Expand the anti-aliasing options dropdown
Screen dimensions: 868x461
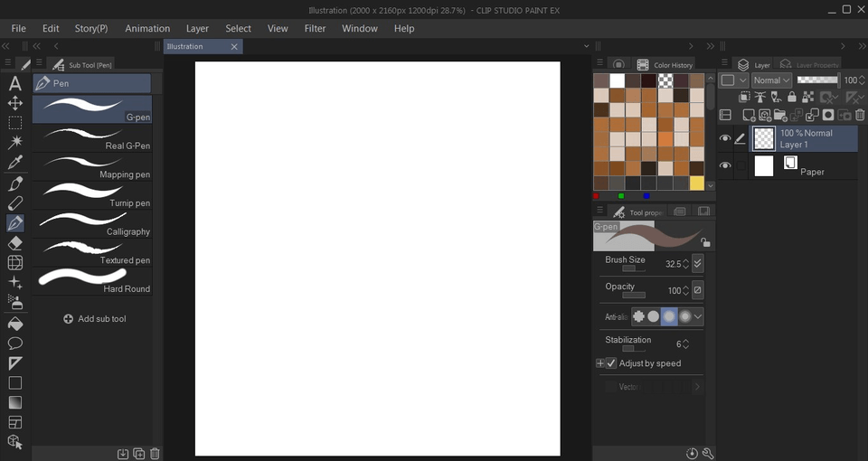698,316
